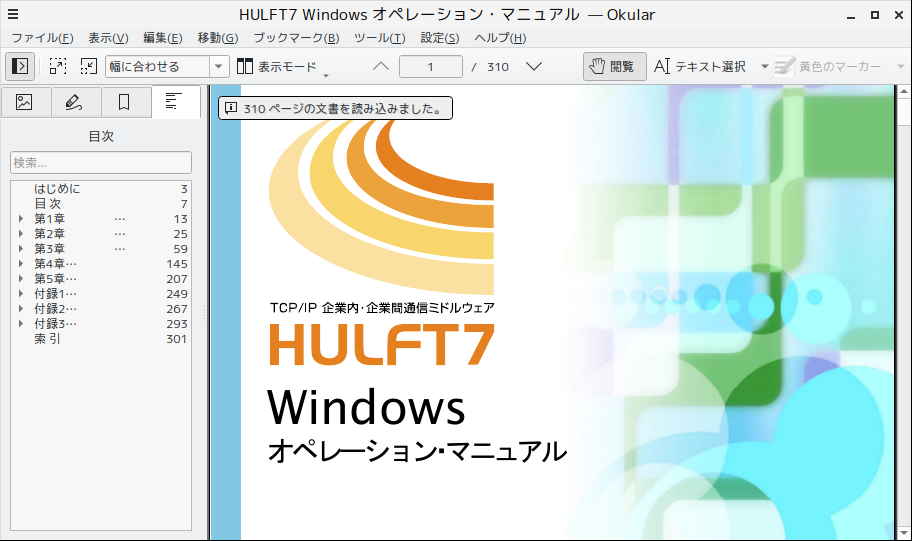
Task: Open the 設定 menu
Action: pyautogui.click(x=440, y=38)
